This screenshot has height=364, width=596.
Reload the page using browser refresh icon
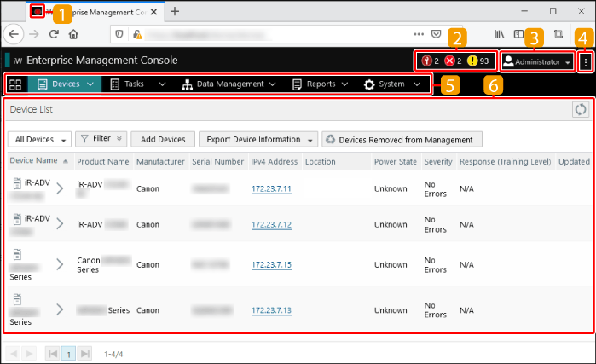pyautogui.click(x=54, y=35)
